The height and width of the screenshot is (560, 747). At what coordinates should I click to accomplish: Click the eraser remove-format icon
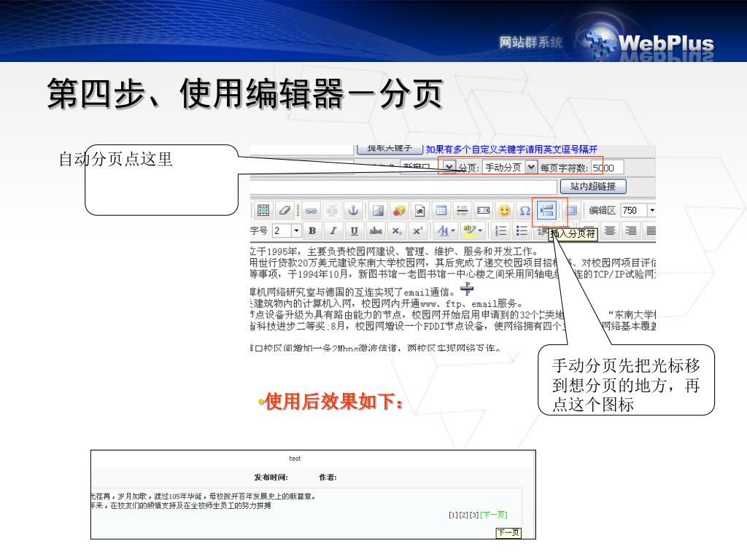(285, 210)
